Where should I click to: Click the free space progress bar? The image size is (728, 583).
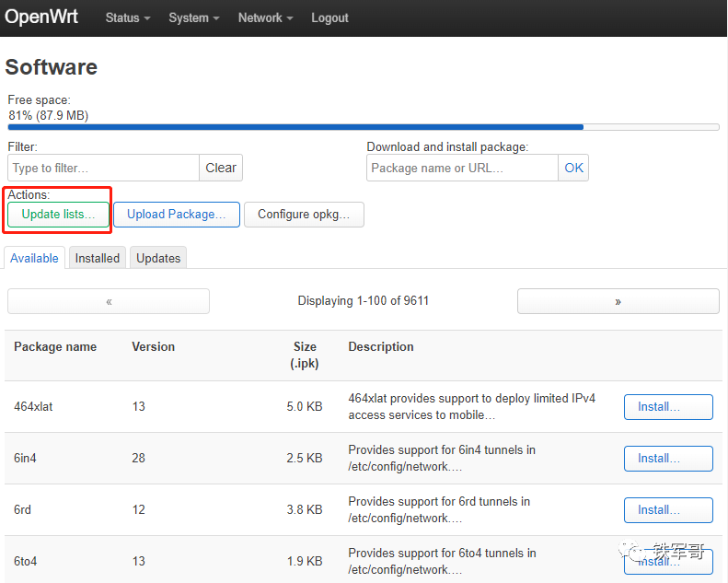point(364,127)
